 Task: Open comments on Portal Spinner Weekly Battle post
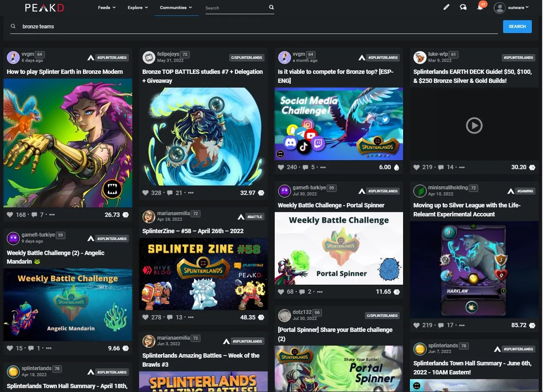pyautogui.click(x=302, y=292)
